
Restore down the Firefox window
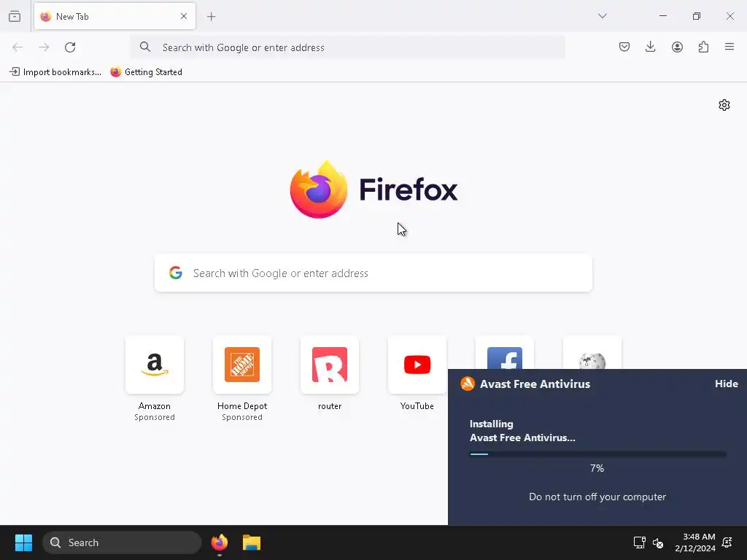click(697, 16)
